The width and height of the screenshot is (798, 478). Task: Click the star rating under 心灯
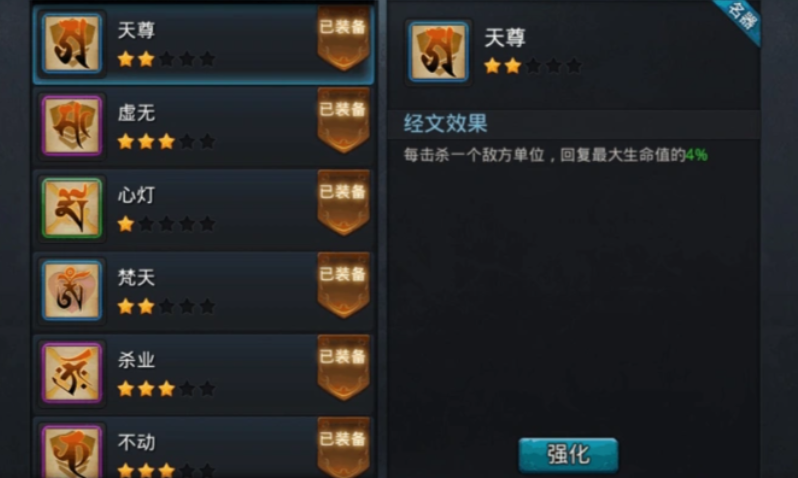166,224
